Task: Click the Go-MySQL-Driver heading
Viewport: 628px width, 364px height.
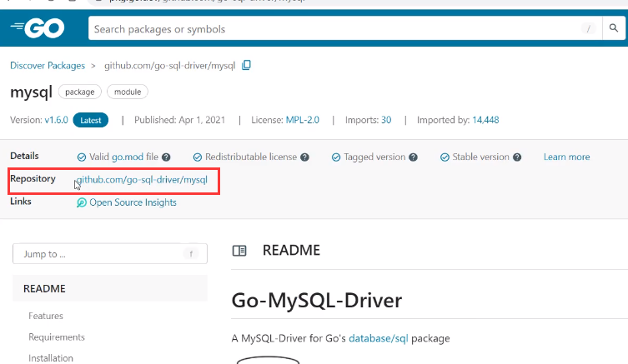Action: click(x=316, y=301)
